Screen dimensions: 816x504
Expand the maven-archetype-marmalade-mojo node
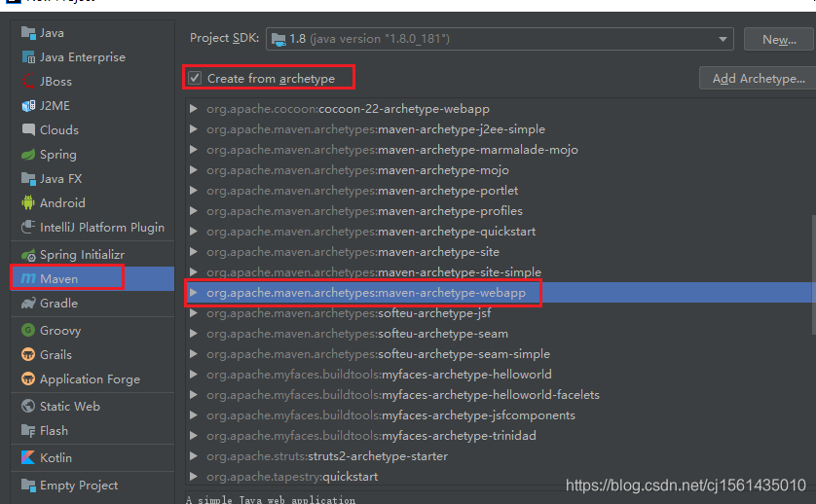pos(193,149)
